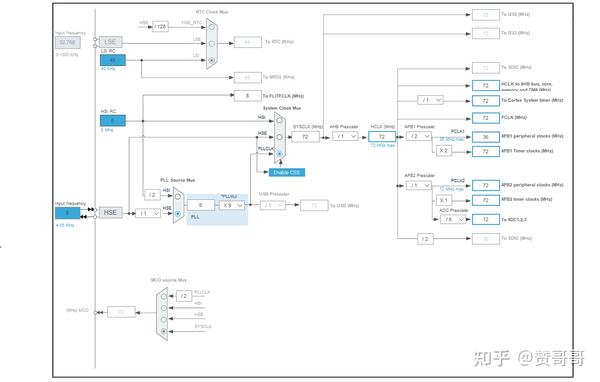Image resolution: width=600 pixels, height=382 pixels.
Task: Click the APB2 timer X1 multiplier box
Action: (444, 200)
